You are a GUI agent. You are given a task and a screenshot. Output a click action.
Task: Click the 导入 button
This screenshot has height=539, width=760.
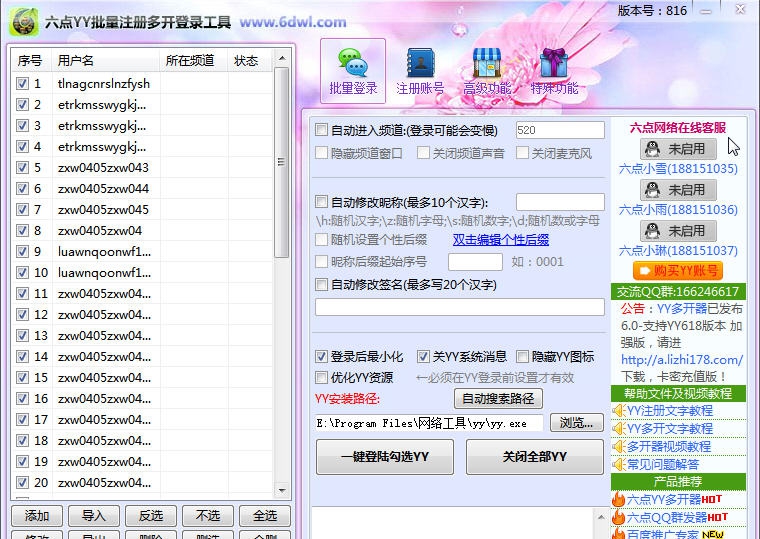coord(94,516)
